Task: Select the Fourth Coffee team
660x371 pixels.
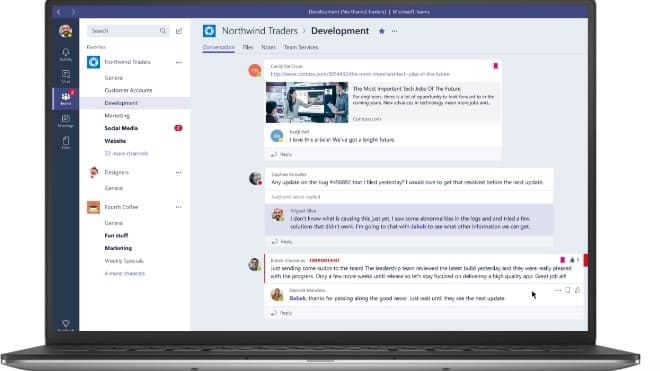Action: (121, 207)
